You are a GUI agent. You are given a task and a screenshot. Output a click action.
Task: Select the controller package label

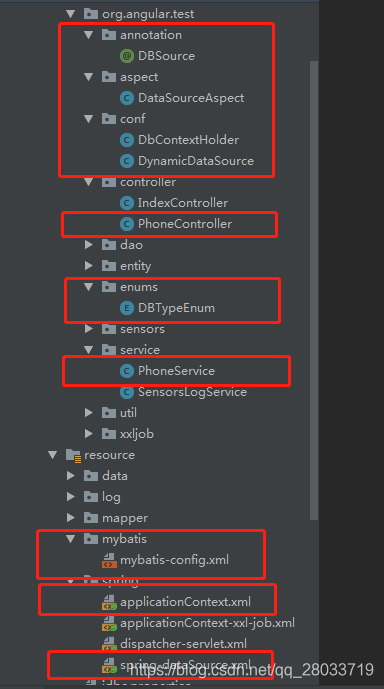148,182
